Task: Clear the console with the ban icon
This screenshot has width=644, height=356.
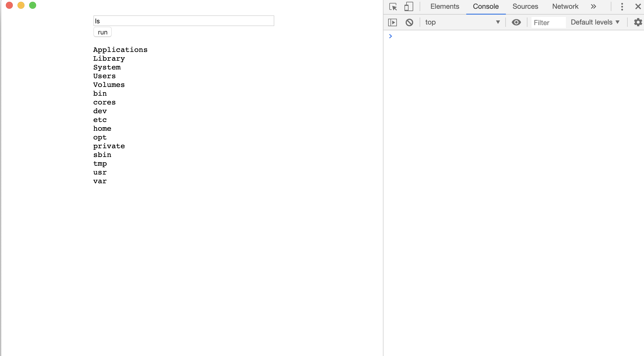Action: [x=409, y=22]
